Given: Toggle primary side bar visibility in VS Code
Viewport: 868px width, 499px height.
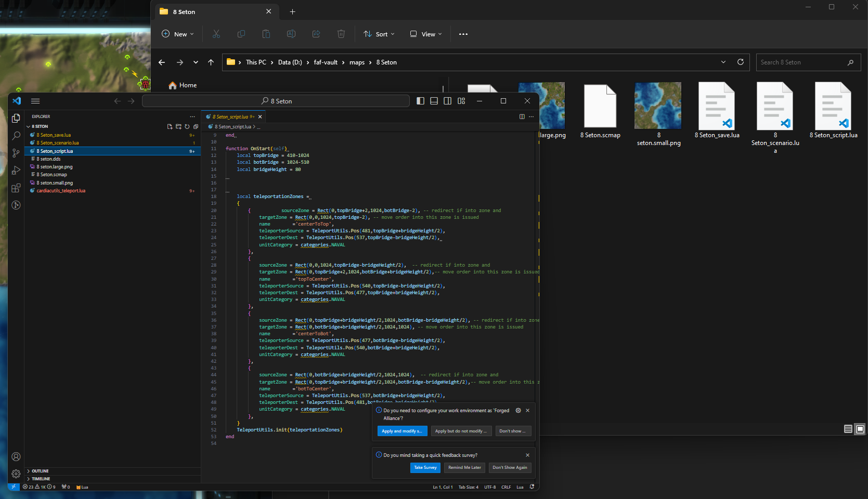Looking at the screenshot, I should (421, 101).
